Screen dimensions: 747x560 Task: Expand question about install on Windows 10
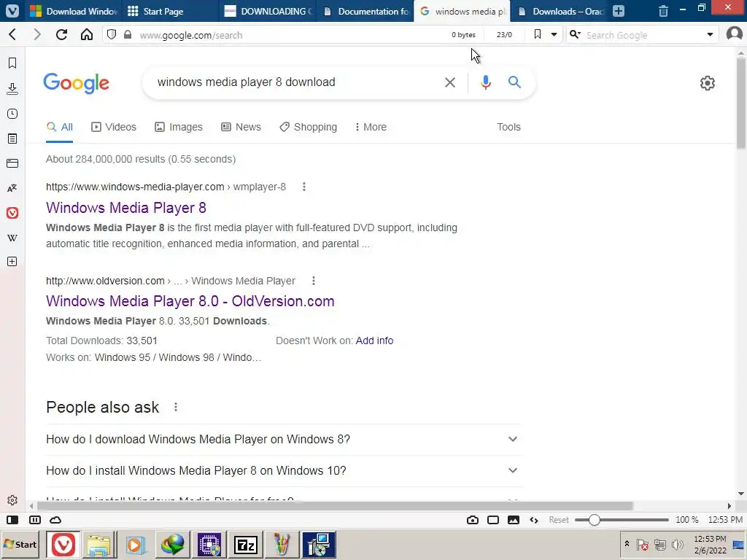tap(282, 470)
